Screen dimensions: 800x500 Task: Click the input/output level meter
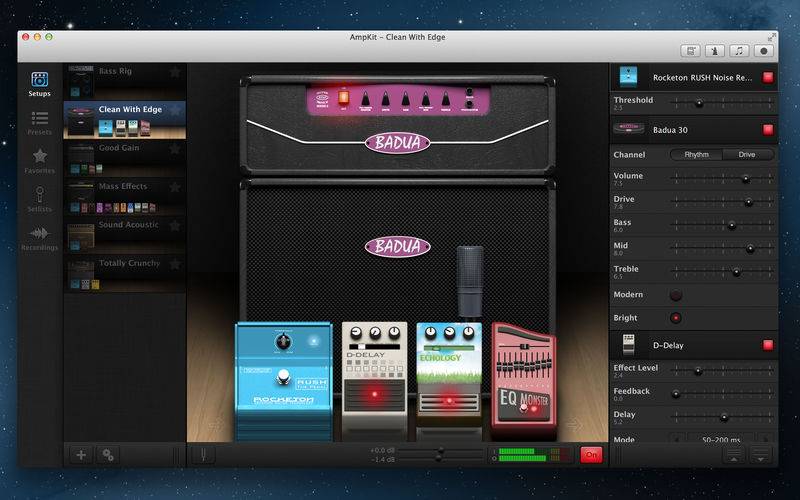(x=530, y=455)
